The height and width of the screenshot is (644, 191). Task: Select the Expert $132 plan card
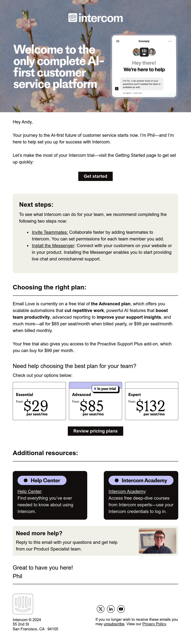coord(152,401)
